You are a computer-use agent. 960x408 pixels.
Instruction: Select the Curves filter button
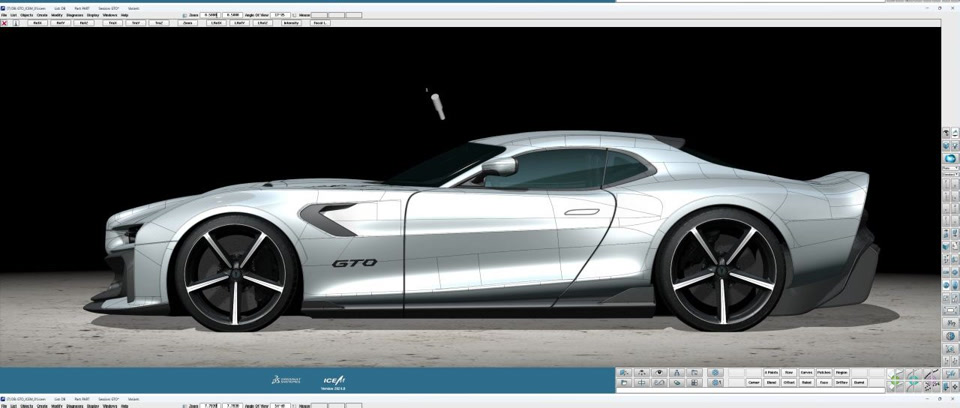tap(806, 372)
